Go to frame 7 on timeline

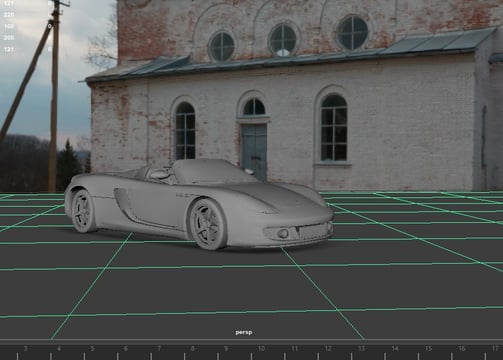click(x=159, y=349)
